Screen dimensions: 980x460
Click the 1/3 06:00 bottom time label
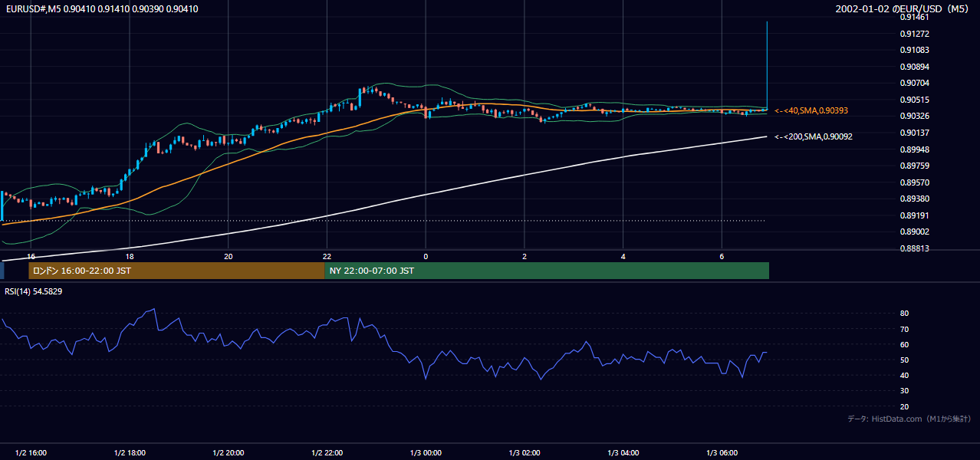click(x=722, y=453)
